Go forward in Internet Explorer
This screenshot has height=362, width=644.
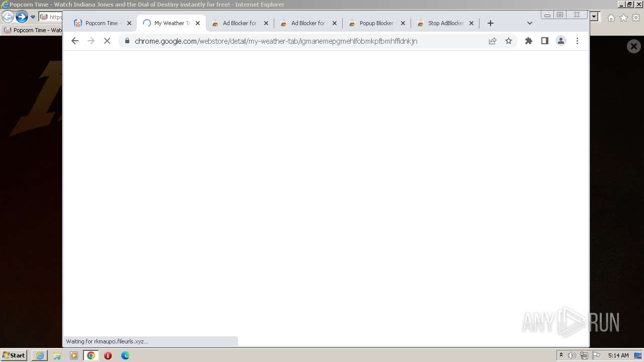click(x=22, y=17)
